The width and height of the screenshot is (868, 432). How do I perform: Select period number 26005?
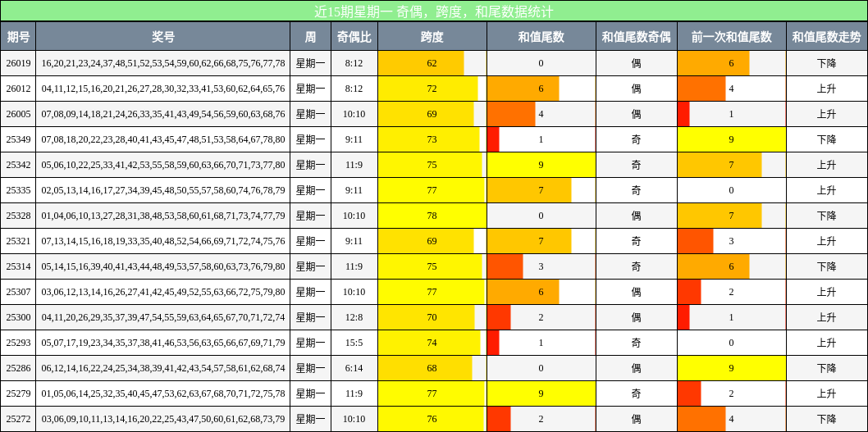18,114
